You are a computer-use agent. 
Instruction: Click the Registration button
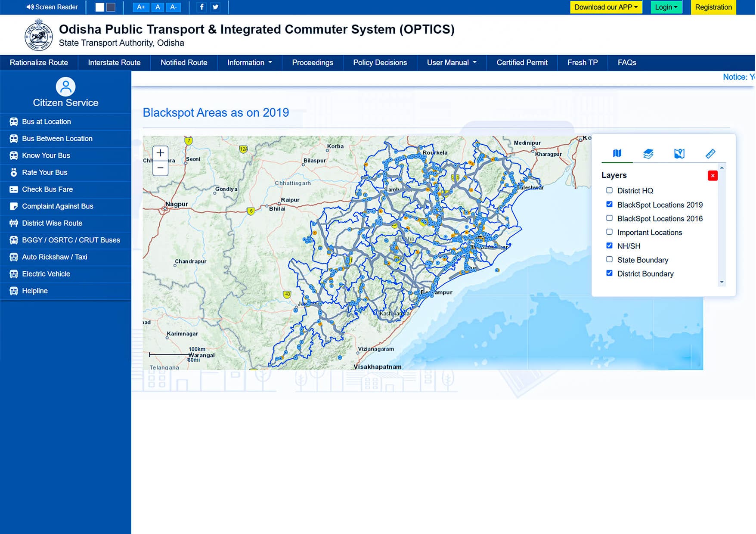(x=713, y=7)
